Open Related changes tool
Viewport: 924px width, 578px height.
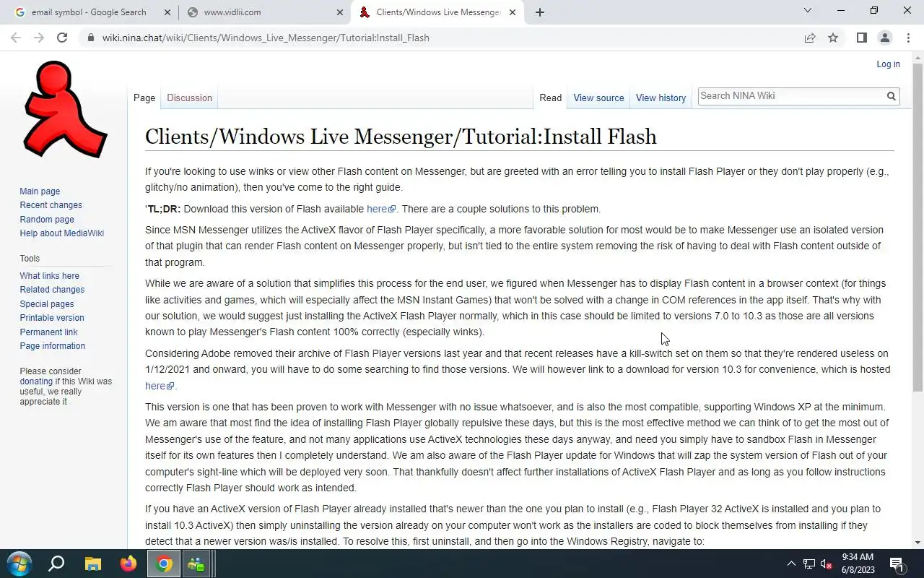[52, 290]
